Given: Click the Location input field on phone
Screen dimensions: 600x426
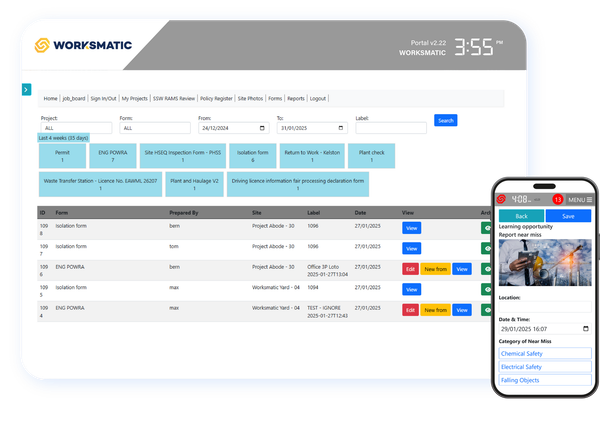Looking at the screenshot, I should point(545,307).
